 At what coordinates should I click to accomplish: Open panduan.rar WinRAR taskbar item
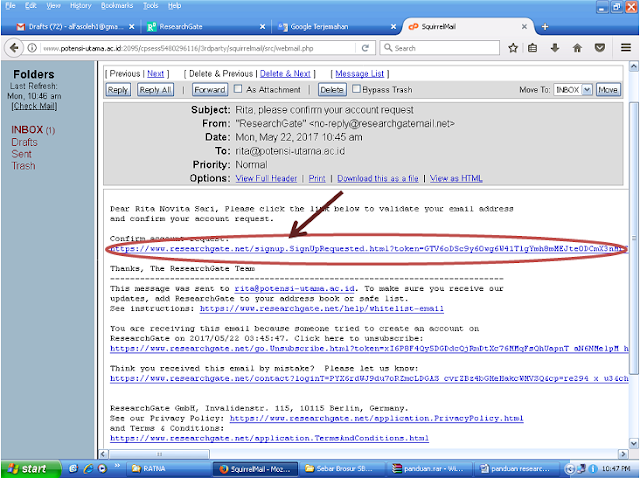pos(429,469)
